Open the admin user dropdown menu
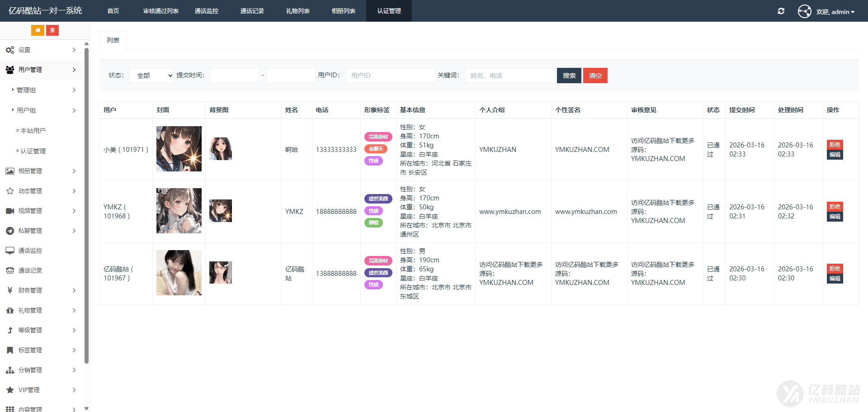This screenshot has width=868, height=412. click(835, 12)
